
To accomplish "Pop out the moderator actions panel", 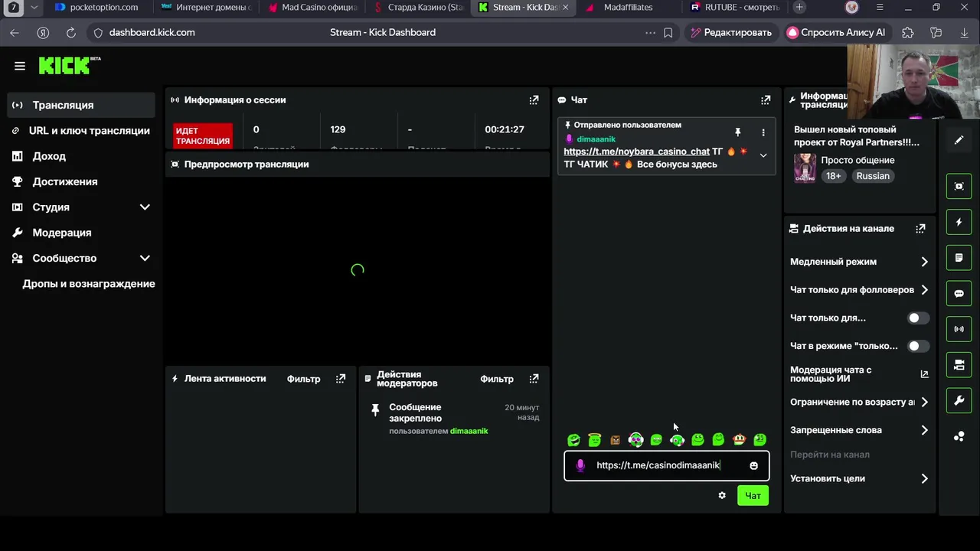I will pyautogui.click(x=534, y=379).
